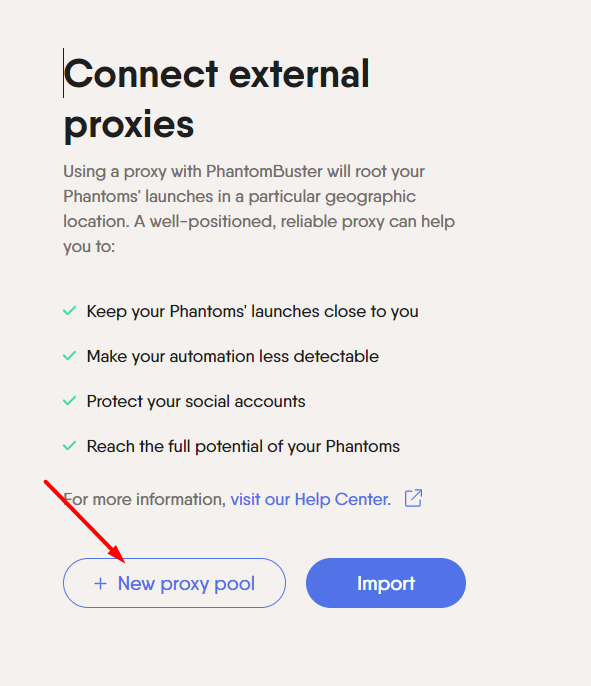
Task: Click the word 'Connect' in the heading
Action: pyautogui.click(x=141, y=74)
